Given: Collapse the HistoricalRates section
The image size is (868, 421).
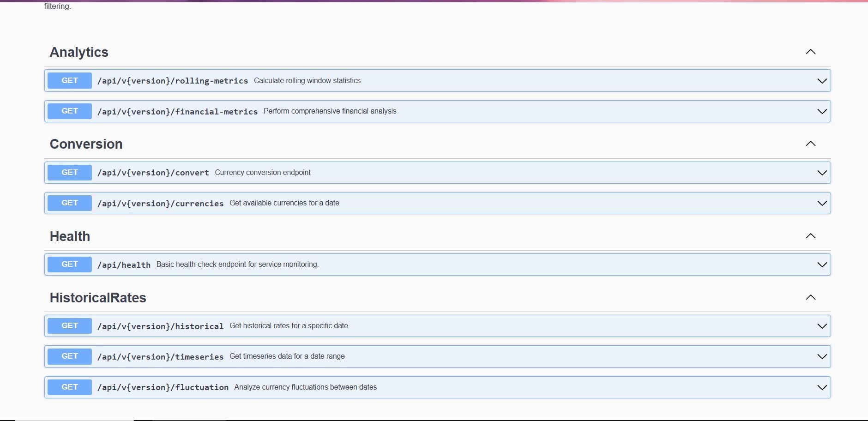Looking at the screenshot, I should 811,297.
